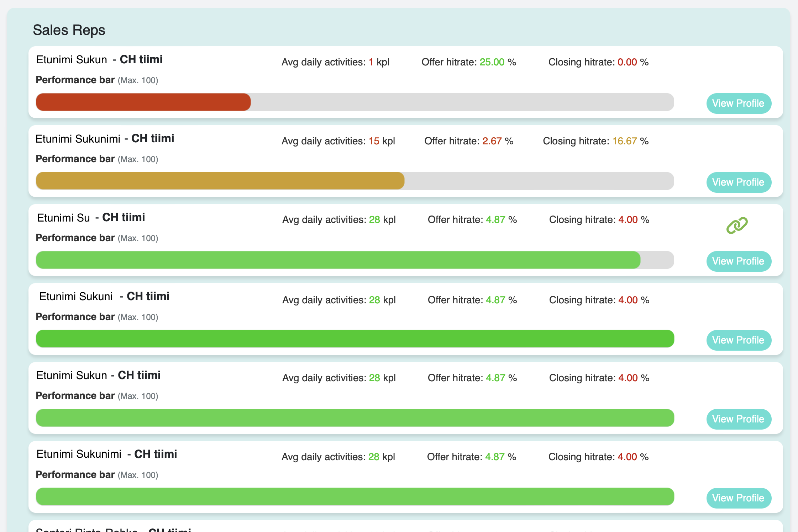Viewport: 798px width, 532px height.
Task: Select the name Etunimi Sukuni - CH tiimi
Action: 104,297
